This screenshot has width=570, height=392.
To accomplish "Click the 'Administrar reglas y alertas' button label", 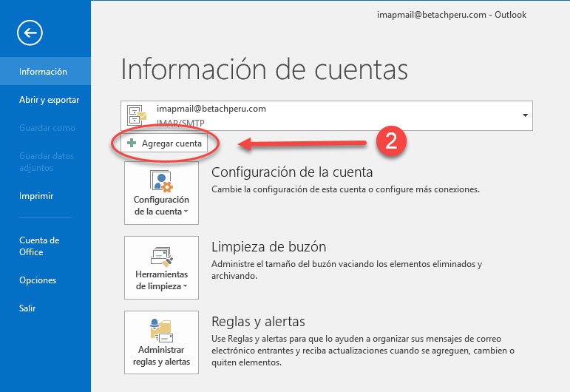I will point(161,356).
